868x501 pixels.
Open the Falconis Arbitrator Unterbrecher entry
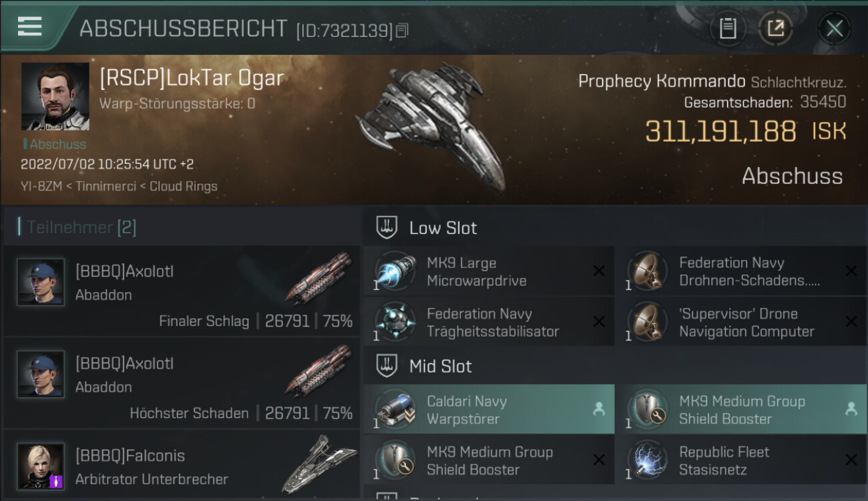(x=182, y=466)
